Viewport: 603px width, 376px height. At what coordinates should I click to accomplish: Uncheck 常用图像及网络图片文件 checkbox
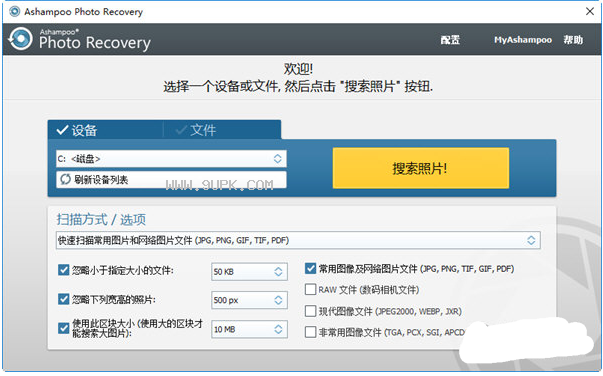[x=310, y=268]
